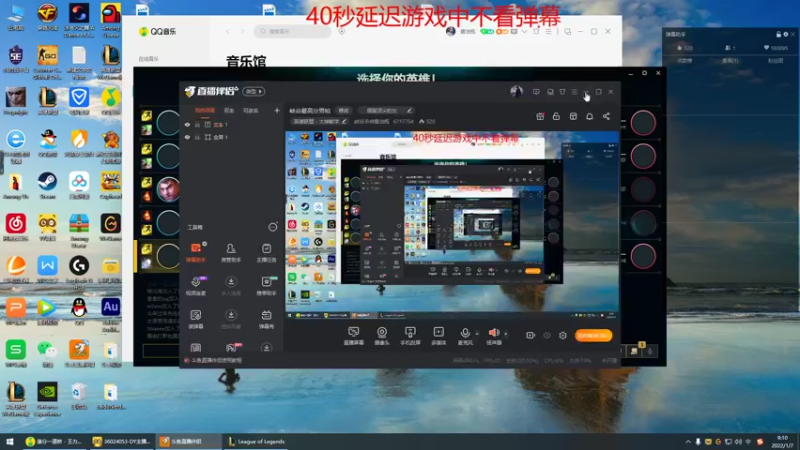Toggle the notification bell above the preview

point(589,116)
